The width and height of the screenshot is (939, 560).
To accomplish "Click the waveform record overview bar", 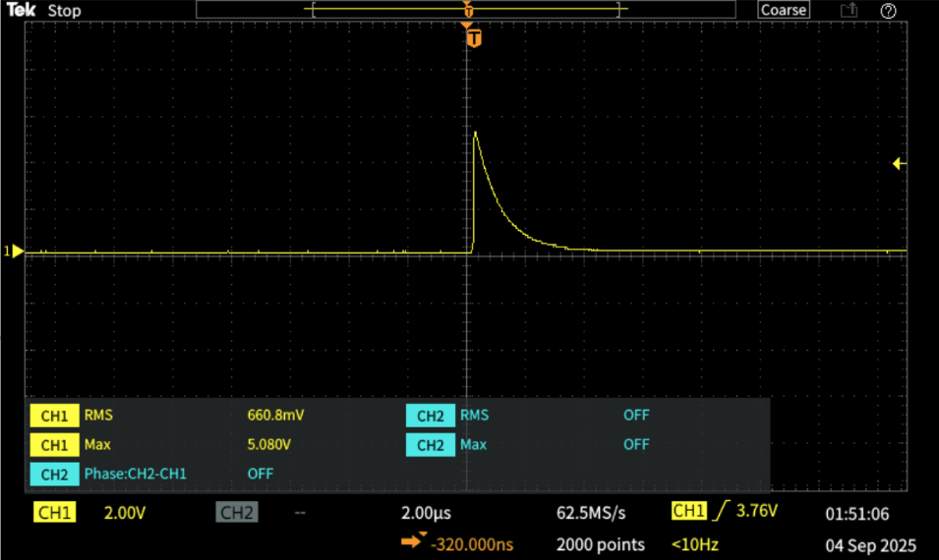I will point(466,10).
